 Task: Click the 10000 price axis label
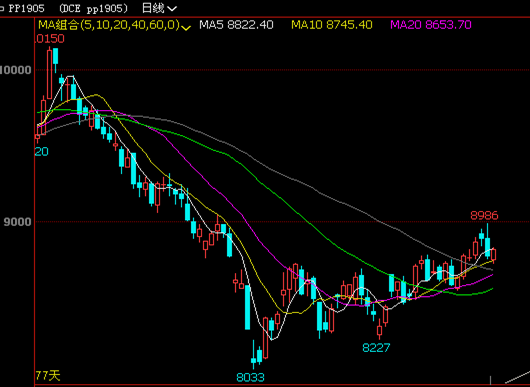pyautogui.click(x=16, y=70)
